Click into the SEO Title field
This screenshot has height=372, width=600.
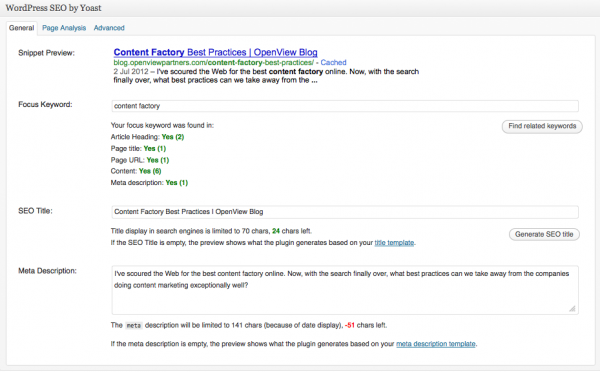coord(345,212)
